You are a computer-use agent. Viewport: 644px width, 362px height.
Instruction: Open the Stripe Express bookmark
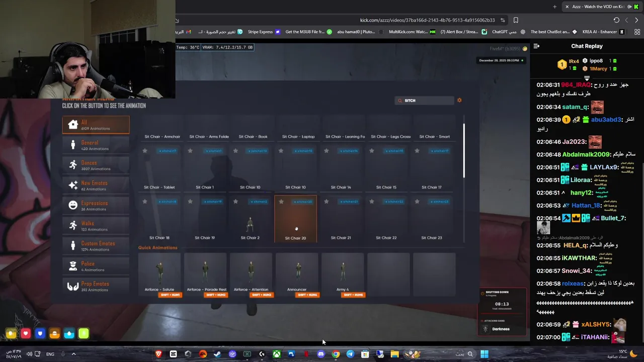[264, 32]
